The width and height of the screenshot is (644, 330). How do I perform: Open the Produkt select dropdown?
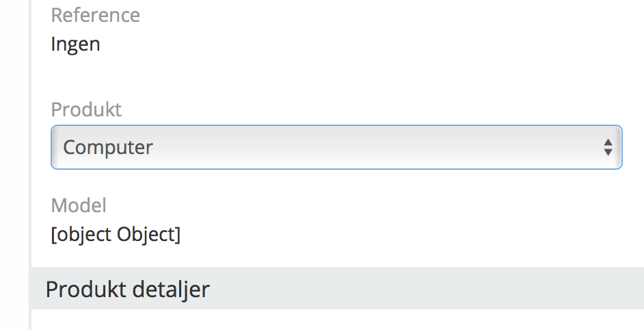(335, 147)
